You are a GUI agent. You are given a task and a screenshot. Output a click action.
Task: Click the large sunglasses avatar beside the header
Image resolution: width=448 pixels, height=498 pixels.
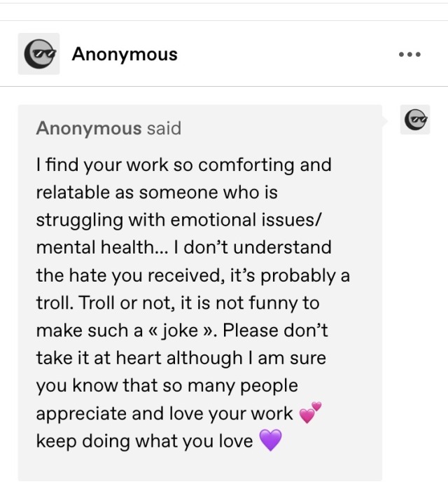click(x=38, y=54)
